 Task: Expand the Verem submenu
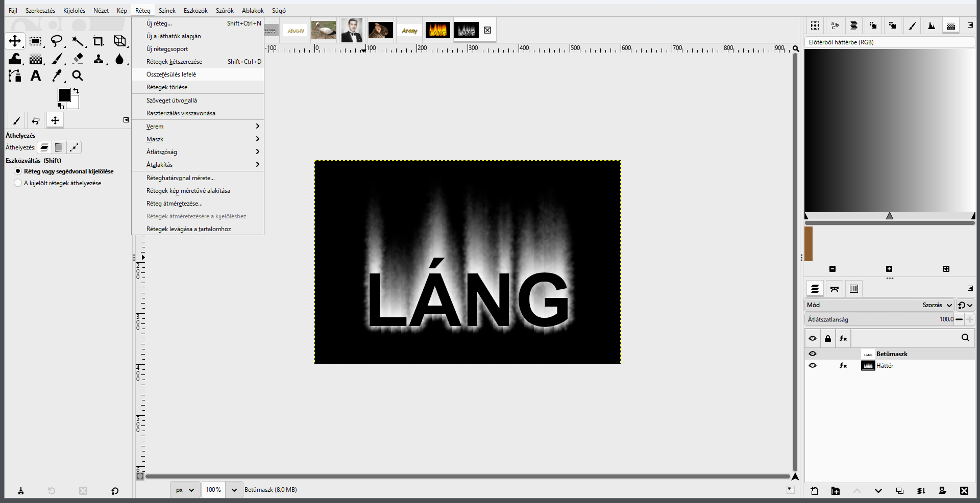(198, 126)
